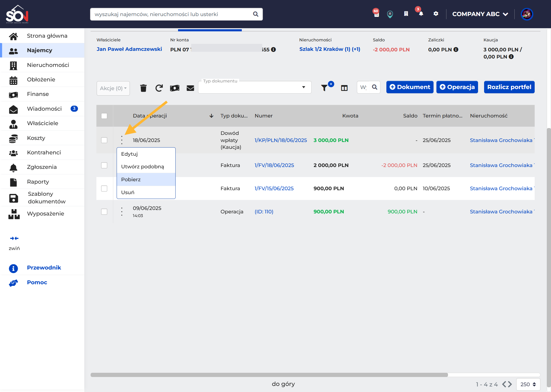The image size is (551, 392).
Task: Click the calendar icon with badge 60
Action: [x=377, y=14]
